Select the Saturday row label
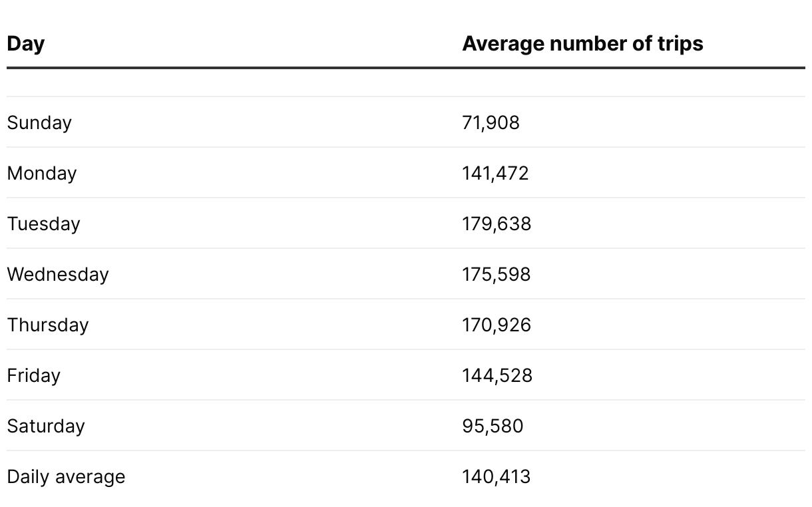Viewport: 812px width, 507px height. pyautogui.click(x=46, y=426)
